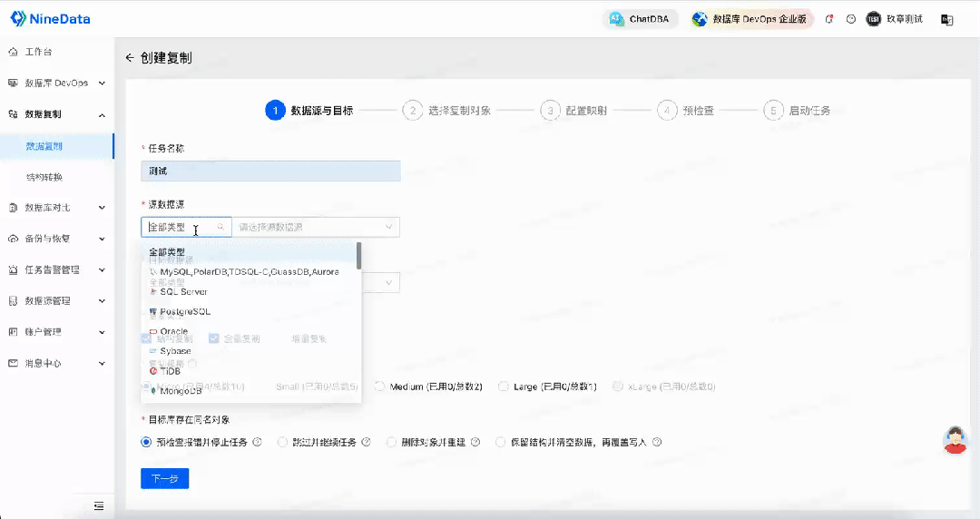The width and height of the screenshot is (980, 519).
Task: Choose the Large specification radio
Action: coord(503,387)
